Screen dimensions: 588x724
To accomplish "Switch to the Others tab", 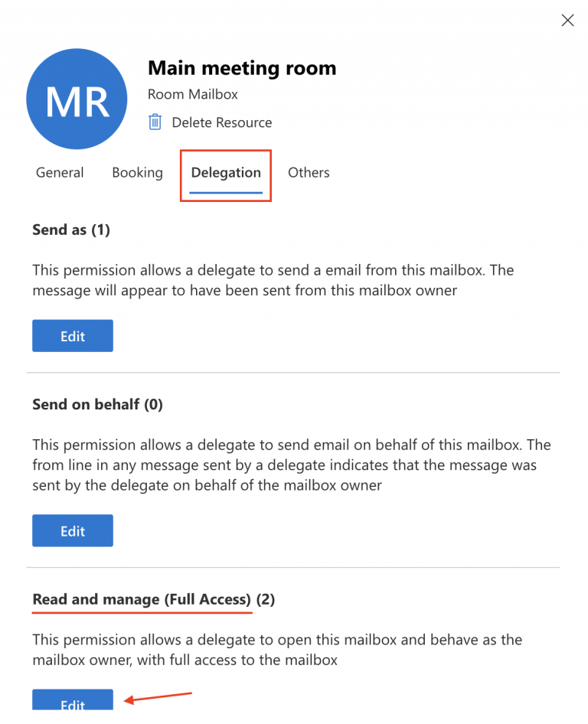I will [309, 173].
